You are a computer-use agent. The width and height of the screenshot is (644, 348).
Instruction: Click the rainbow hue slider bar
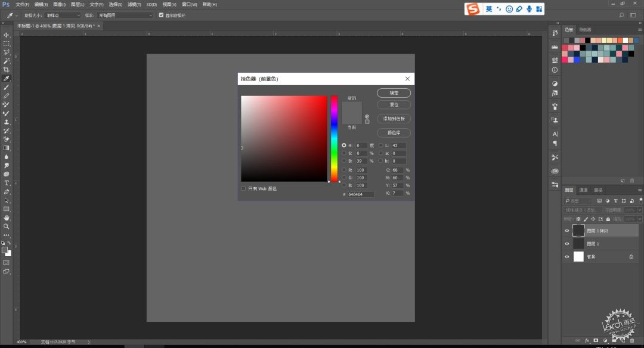[x=335, y=139]
